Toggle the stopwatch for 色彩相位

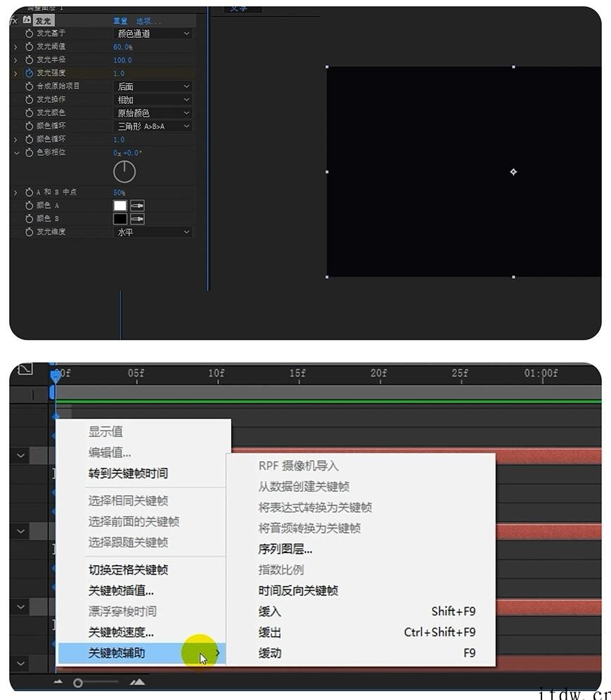click(x=29, y=153)
